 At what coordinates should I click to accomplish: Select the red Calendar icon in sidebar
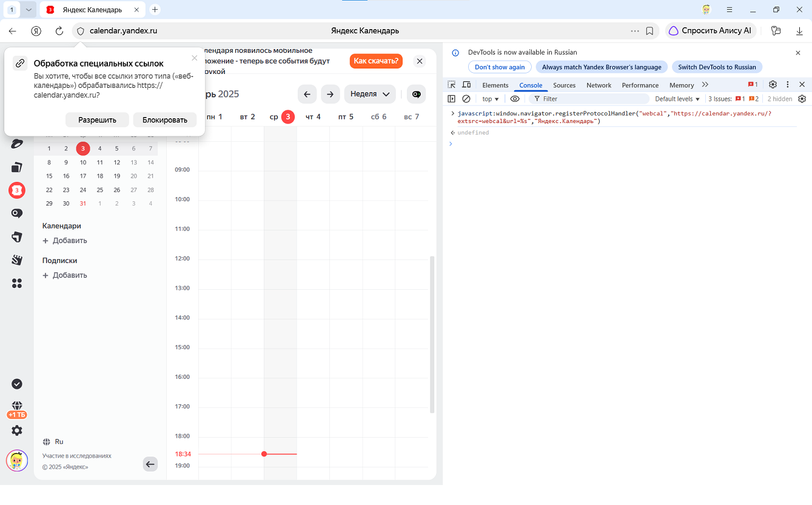17,190
